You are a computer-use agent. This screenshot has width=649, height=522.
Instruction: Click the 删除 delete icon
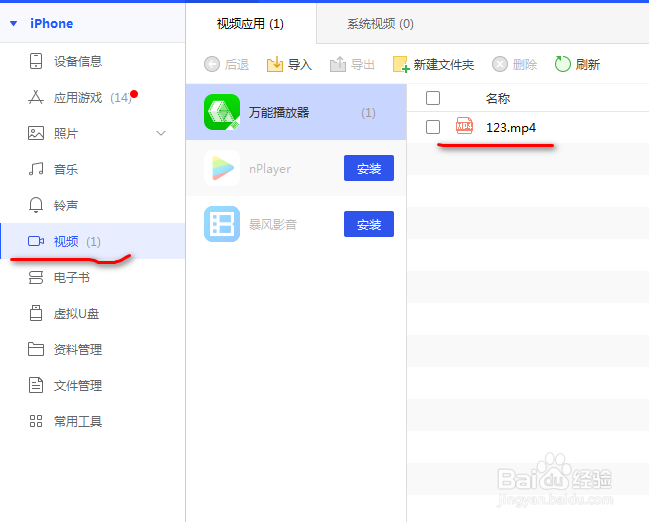500,64
